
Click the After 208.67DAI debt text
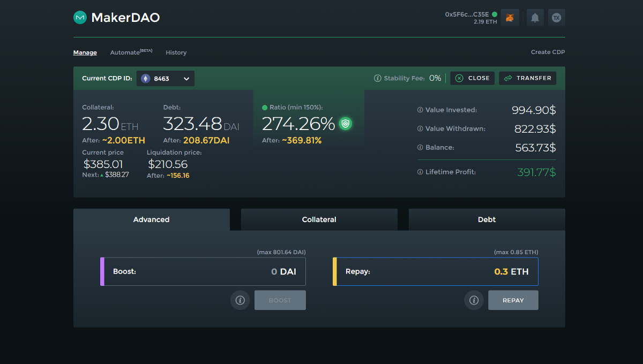coord(196,141)
